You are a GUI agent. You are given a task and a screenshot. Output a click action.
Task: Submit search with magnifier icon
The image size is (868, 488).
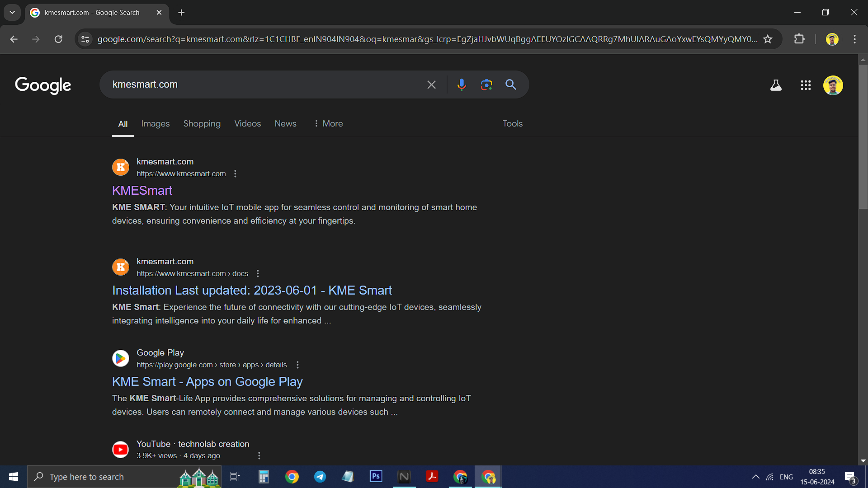coord(511,84)
